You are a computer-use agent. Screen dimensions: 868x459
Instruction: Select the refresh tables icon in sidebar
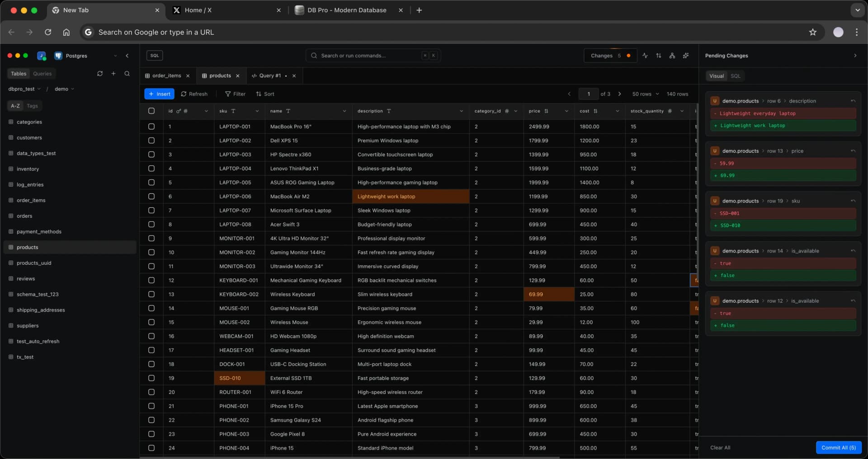[x=100, y=74]
